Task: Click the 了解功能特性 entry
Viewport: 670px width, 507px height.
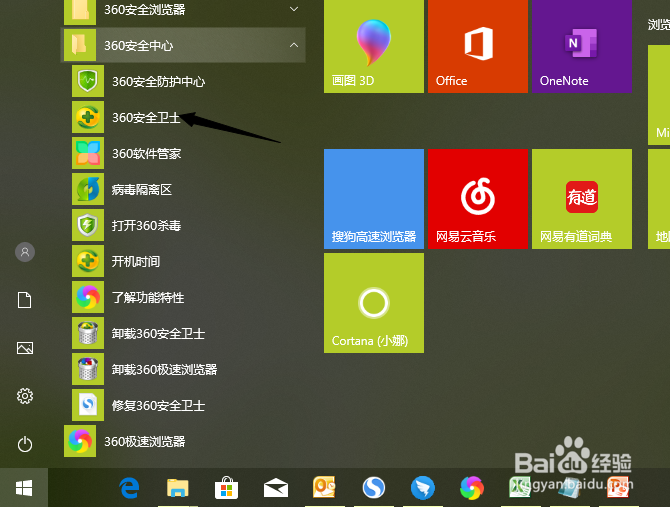Action: [184, 297]
